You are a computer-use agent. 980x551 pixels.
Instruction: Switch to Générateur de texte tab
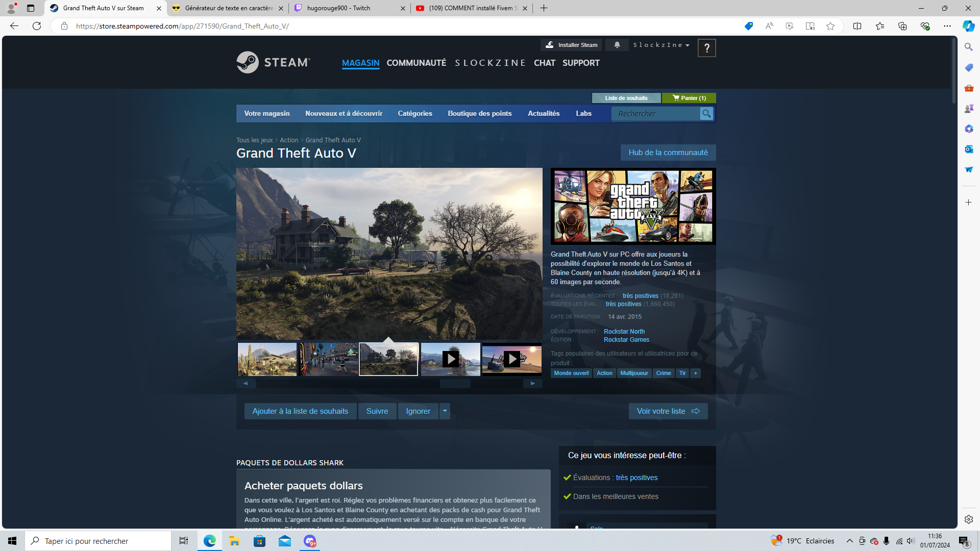(x=227, y=8)
